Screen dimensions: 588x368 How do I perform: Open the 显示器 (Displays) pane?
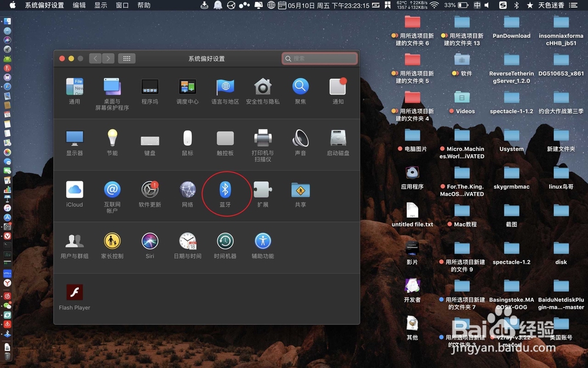[74, 138]
